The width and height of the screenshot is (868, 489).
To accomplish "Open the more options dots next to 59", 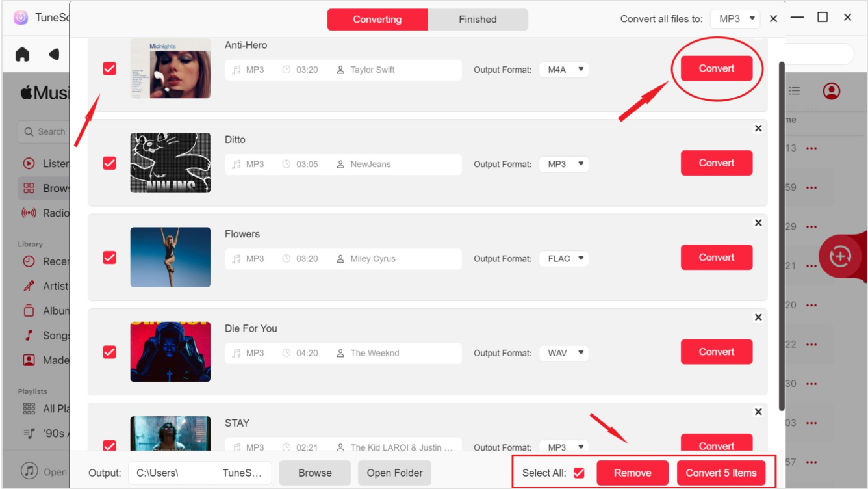I will (811, 188).
